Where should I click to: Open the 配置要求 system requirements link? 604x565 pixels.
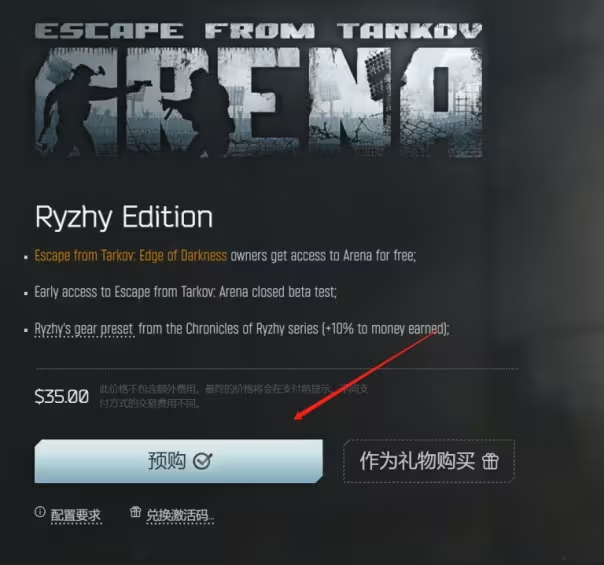tap(76, 515)
